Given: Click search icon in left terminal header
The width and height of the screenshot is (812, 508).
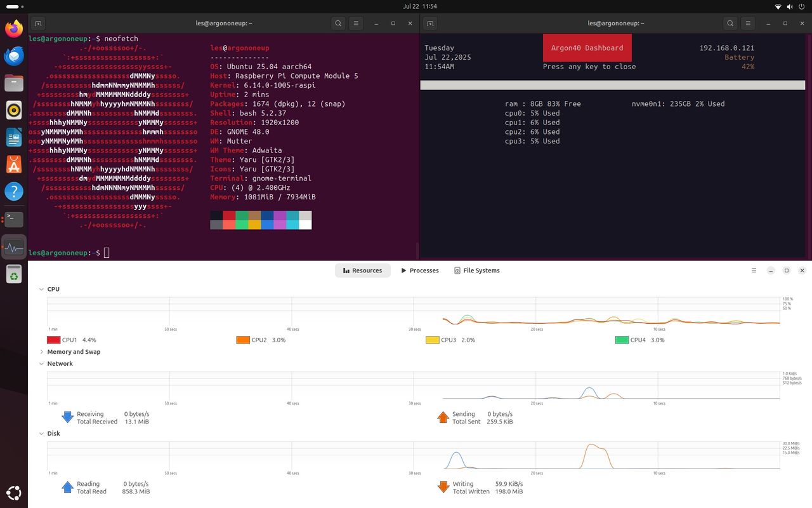Looking at the screenshot, I should coord(339,23).
